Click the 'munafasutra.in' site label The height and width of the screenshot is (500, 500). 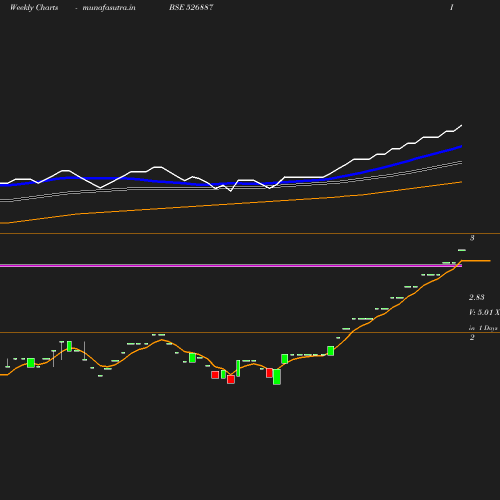click(109, 7)
